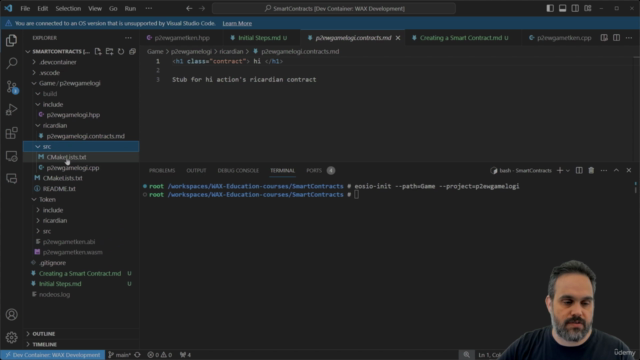This screenshot has width=640, height=360.
Task: Open editor more actions menu
Action: pyautogui.click(x=629, y=38)
